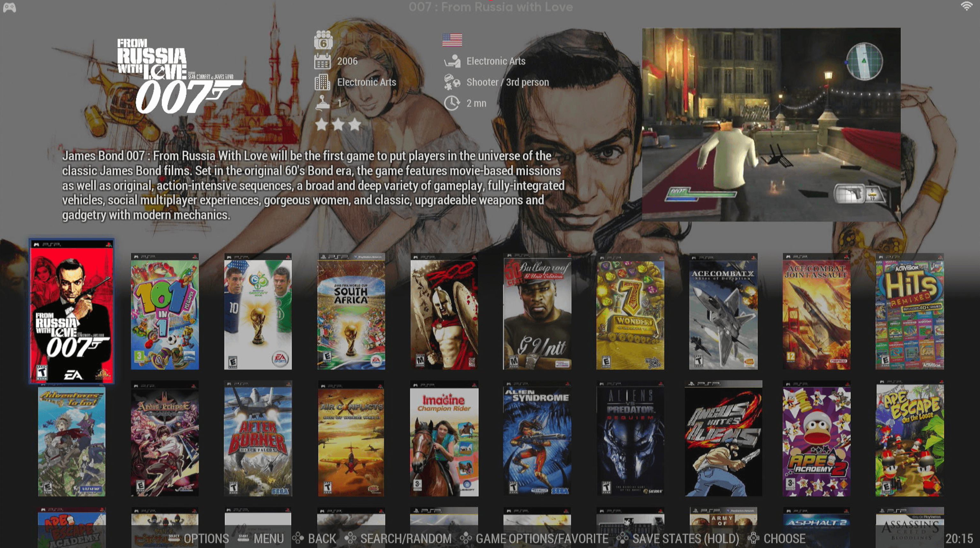Image resolution: width=980 pixels, height=548 pixels.
Task: Click the game description text
Action: (313, 186)
